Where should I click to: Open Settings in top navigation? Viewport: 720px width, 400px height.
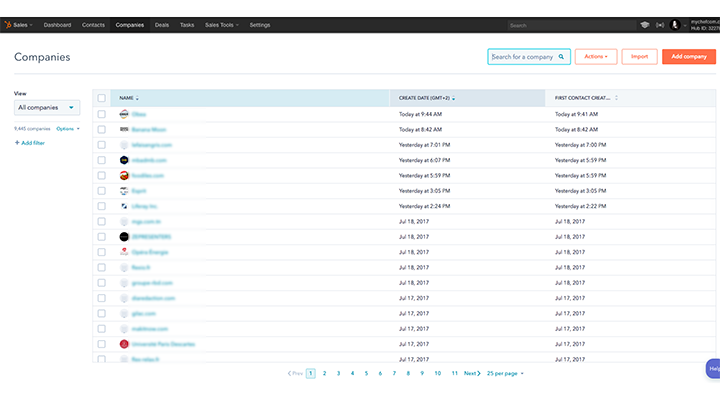click(x=260, y=25)
